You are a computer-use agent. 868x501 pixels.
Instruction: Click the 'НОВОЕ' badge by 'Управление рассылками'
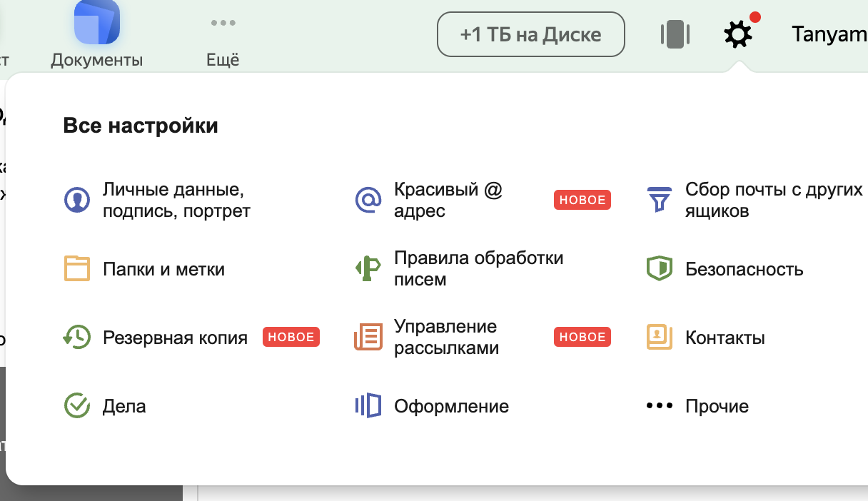[x=582, y=337]
